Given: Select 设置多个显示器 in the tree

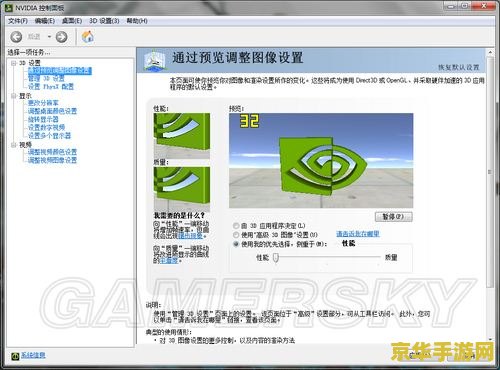Looking at the screenshot, I should [49, 136].
